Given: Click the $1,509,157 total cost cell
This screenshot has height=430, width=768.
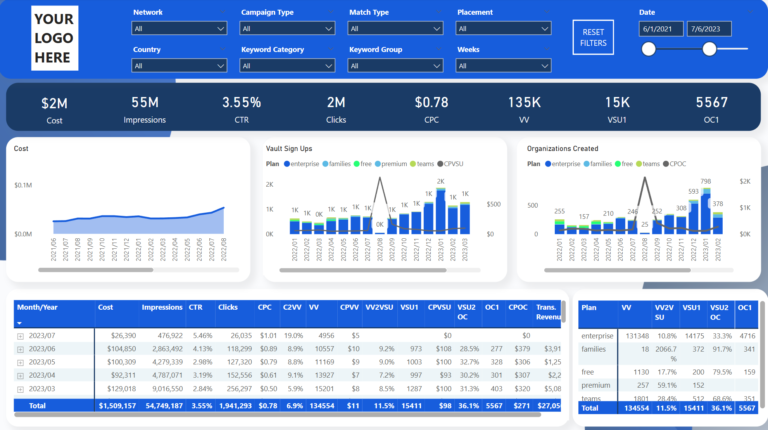Looking at the screenshot, I should pyautogui.click(x=117, y=406).
